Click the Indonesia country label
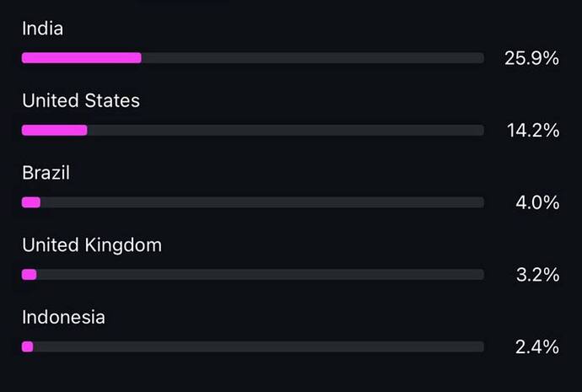This screenshot has width=582, height=392. click(x=63, y=317)
